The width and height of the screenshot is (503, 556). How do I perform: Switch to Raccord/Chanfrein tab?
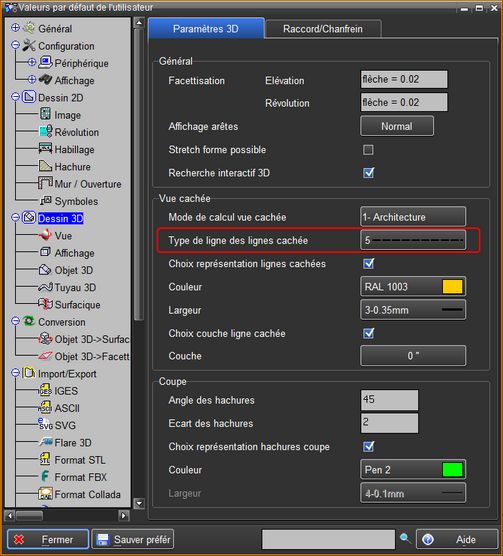click(x=323, y=29)
